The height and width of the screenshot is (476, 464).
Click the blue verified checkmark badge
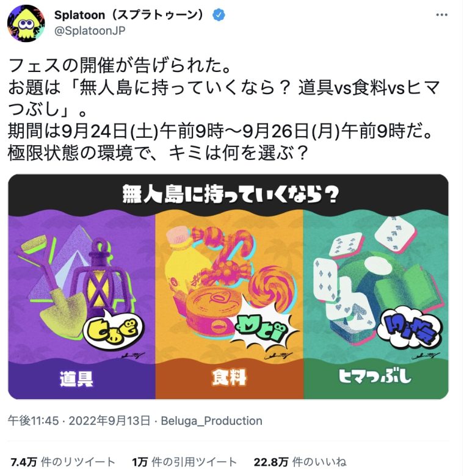219,15
